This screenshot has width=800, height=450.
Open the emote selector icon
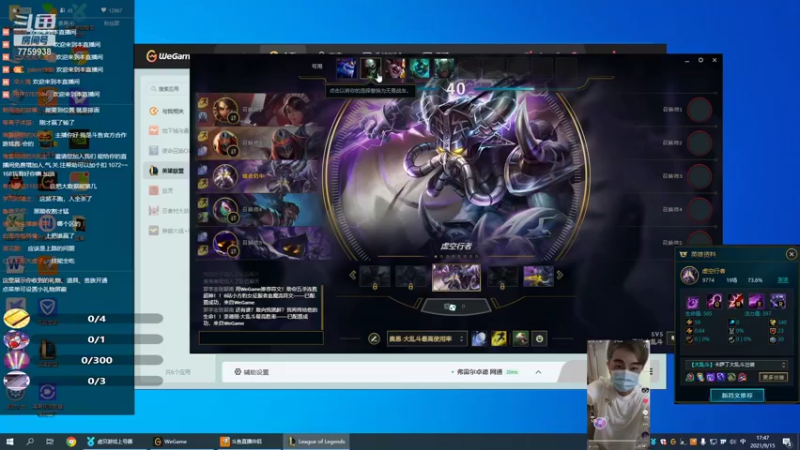pos(539,339)
